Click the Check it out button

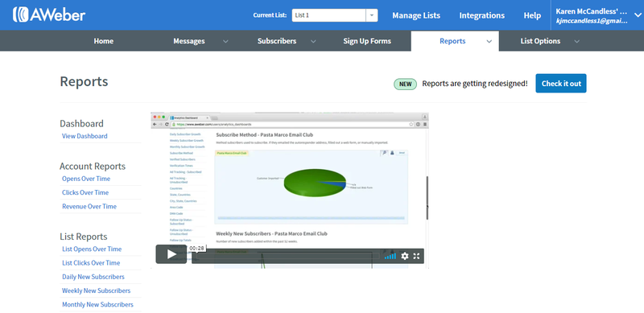pos(561,84)
